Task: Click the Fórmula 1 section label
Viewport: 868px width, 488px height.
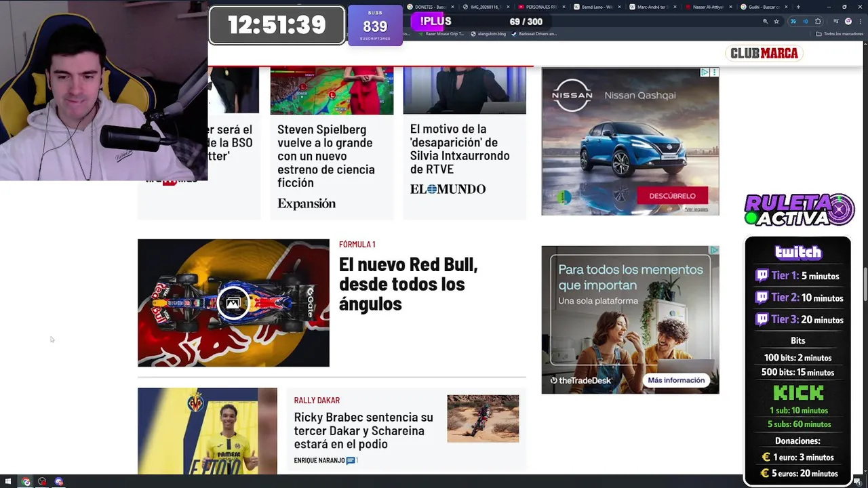Action: pos(357,244)
